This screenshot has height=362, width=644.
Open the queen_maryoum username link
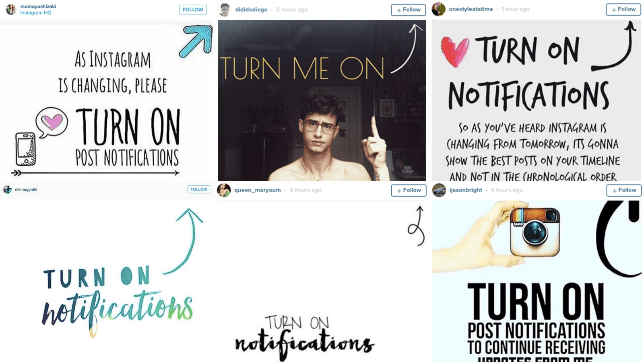point(258,190)
